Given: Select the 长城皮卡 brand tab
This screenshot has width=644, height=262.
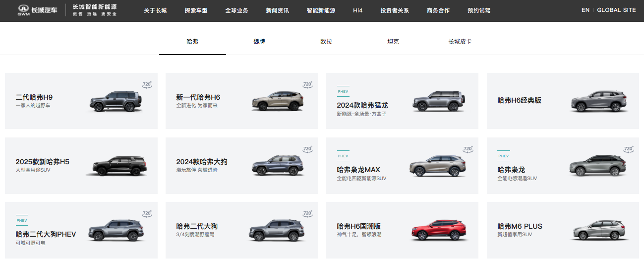Looking at the screenshot, I should click(460, 42).
